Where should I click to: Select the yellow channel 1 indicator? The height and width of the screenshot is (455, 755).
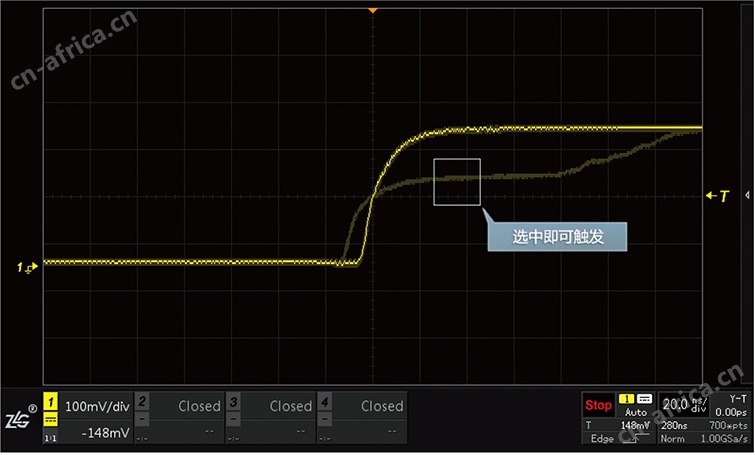coord(51,402)
